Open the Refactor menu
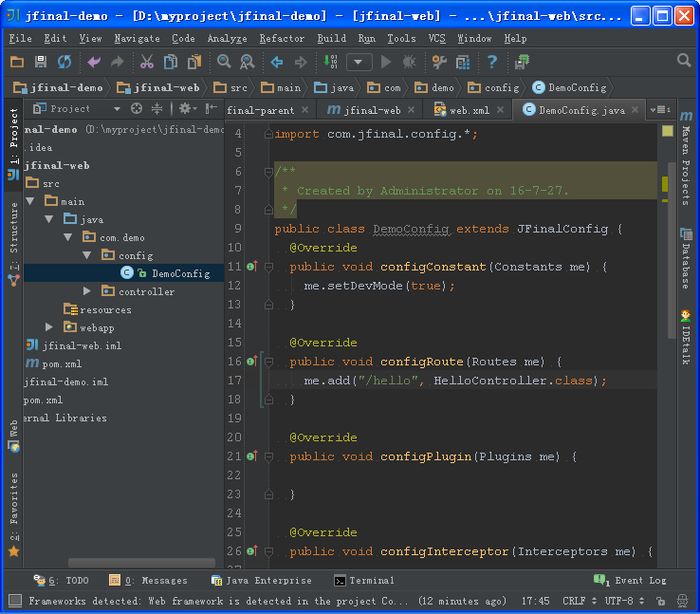 [282, 38]
